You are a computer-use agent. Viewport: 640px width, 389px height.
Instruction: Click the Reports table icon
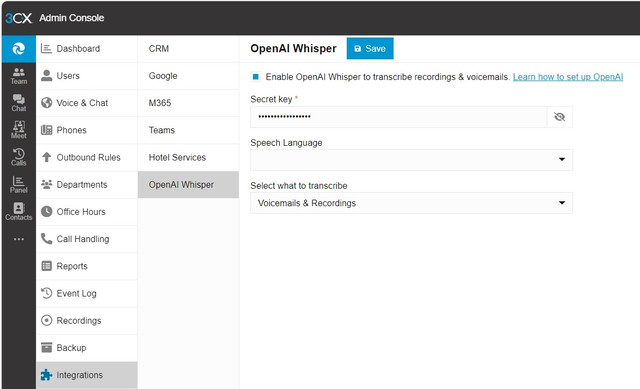[47, 266]
